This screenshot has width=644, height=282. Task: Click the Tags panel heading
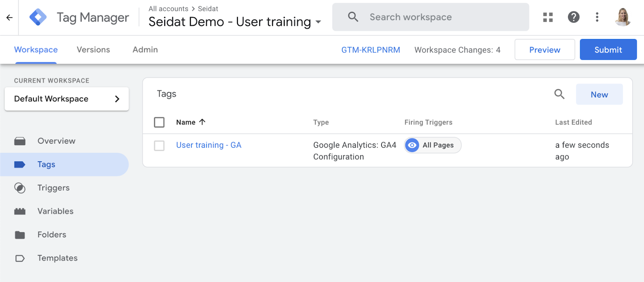[x=167, y=94]
